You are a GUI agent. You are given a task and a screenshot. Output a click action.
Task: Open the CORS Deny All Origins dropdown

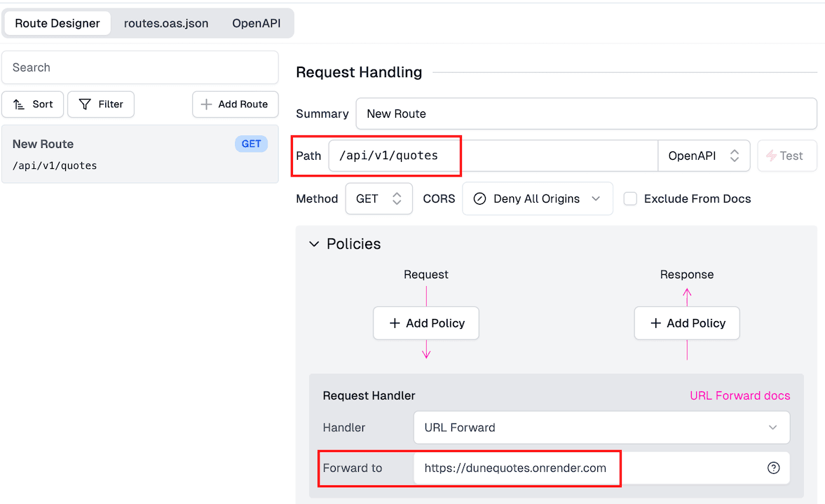click(538, 199)
